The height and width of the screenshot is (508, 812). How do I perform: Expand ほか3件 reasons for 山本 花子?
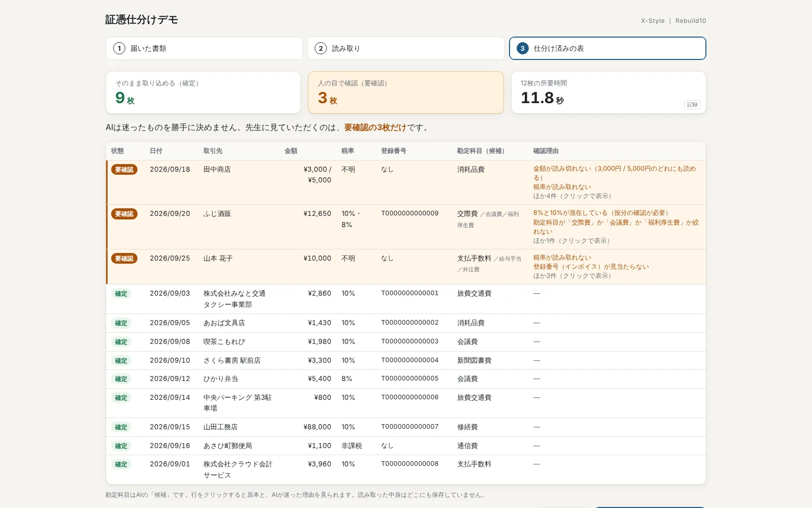click(x=573, y=276)
